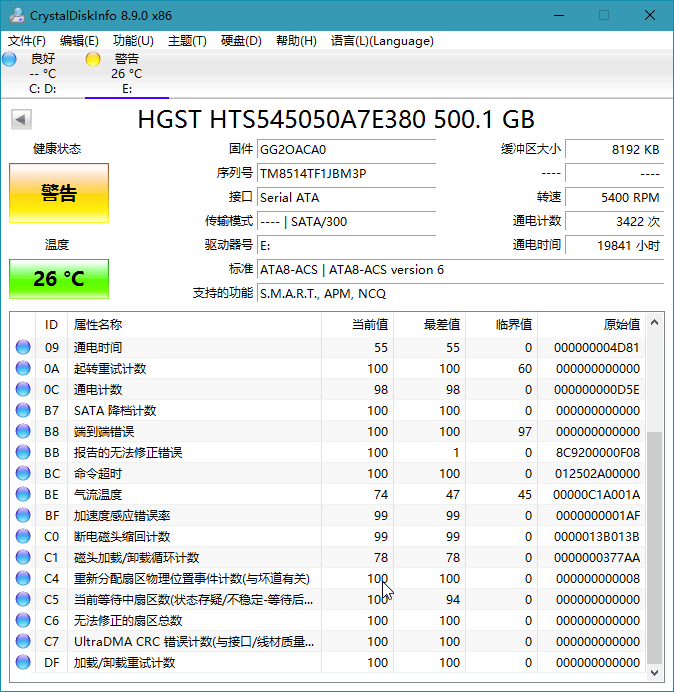Click the ID column header
Viewport: 674px width, 692px height.
tap(52, 325)
